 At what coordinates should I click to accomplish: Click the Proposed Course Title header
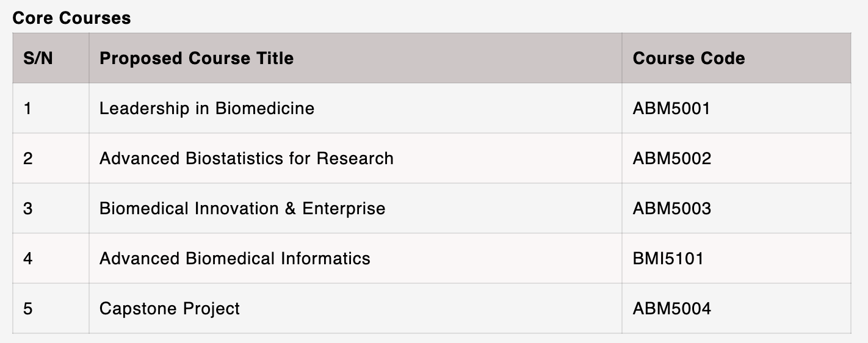tap(197, 58)
